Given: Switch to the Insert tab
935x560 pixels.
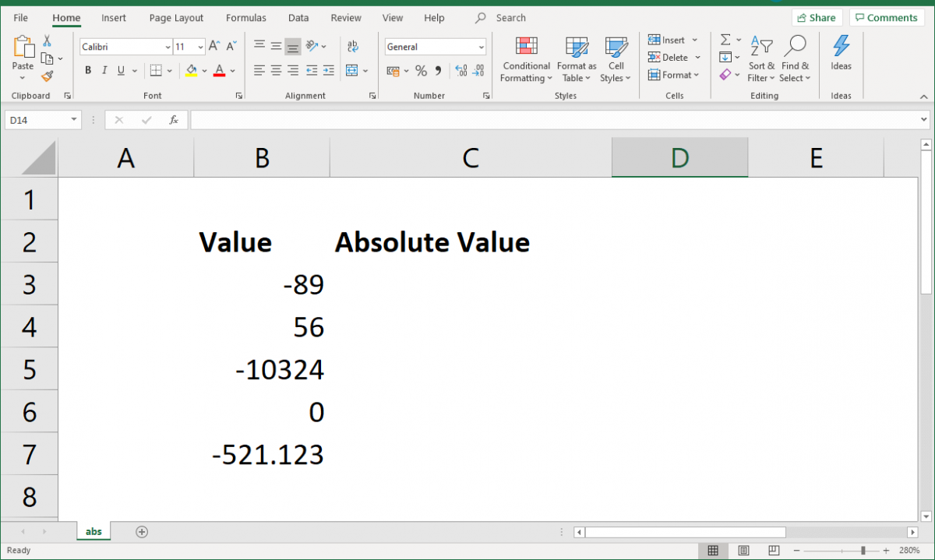Looking at the screenshot, I should pos(114,18).
